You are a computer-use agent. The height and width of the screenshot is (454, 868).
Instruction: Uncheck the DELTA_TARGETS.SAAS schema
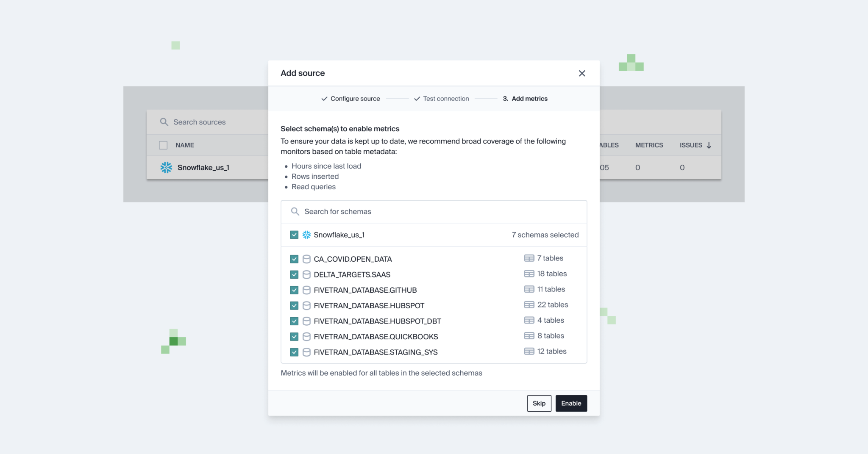pyautogui.click(x=294, y=274)
